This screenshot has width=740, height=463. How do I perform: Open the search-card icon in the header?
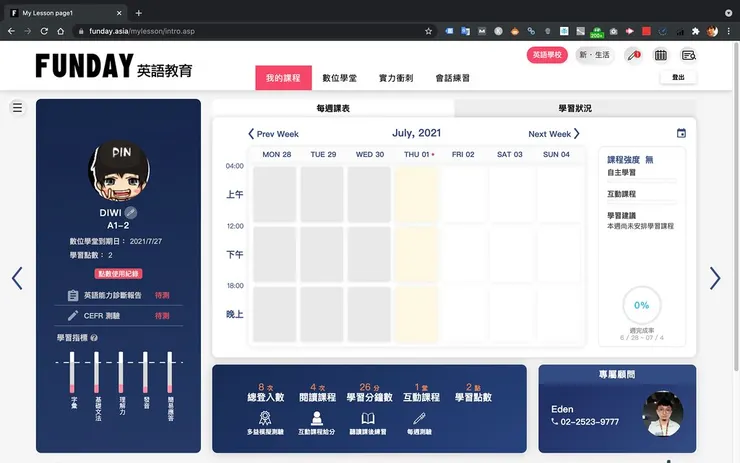[689, 55]
